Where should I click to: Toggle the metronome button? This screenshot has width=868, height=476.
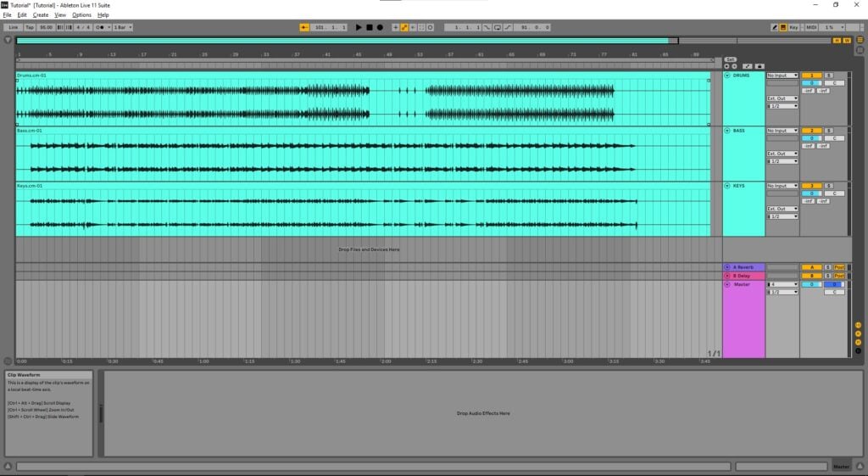pyautogui.click(x=101, y=27)
